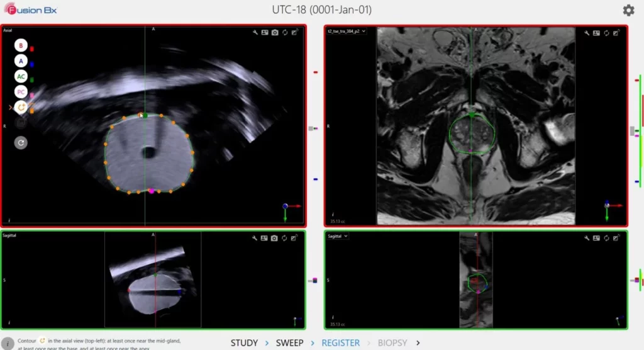The height and width of the screenshot is (350, 644).
Task: Activate the add-contour tool button
Action: (x=21, y=108)
